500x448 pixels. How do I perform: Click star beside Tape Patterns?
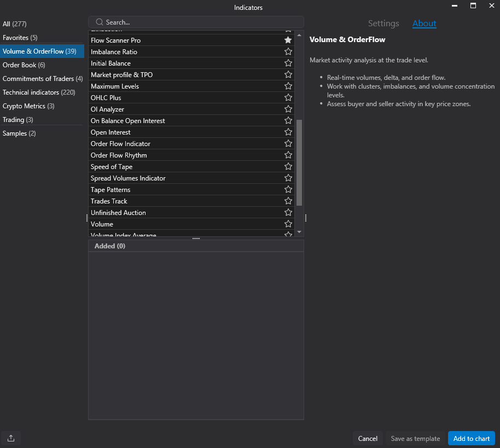click(x=288, y=189)
